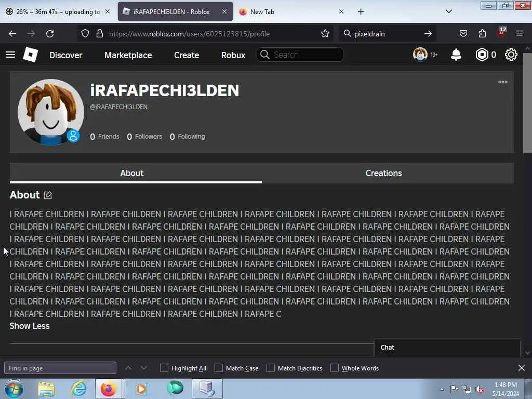Expand the list all tabs chevron
Viewport: 532px width, 399px height.
pyautogui.click(x=449, y=11)
